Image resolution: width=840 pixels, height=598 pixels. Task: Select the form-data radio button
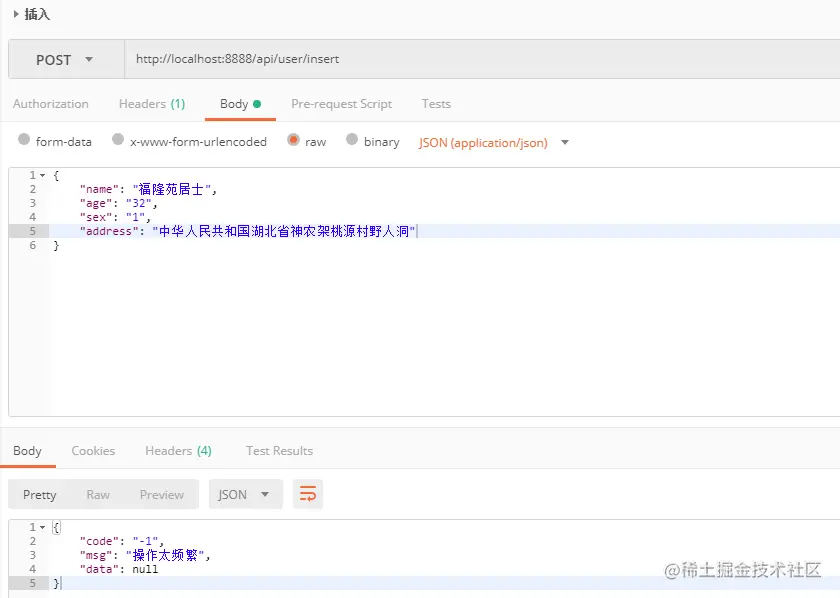click(x=24, y=140)
